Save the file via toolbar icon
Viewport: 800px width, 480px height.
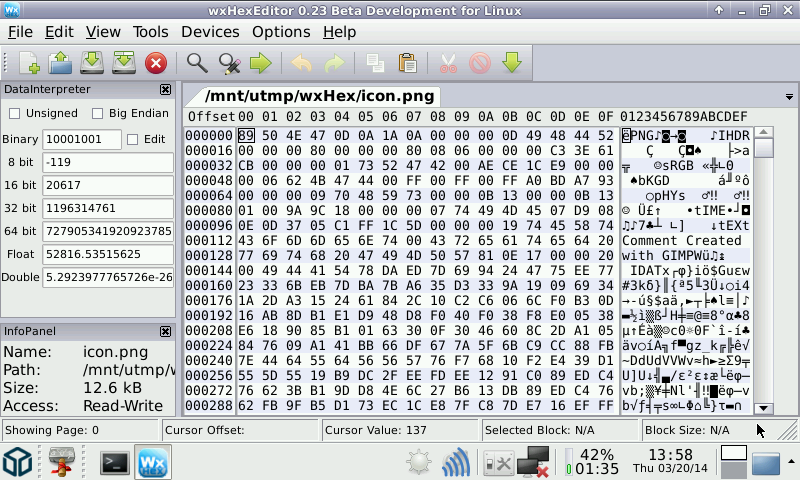[92, 63]
